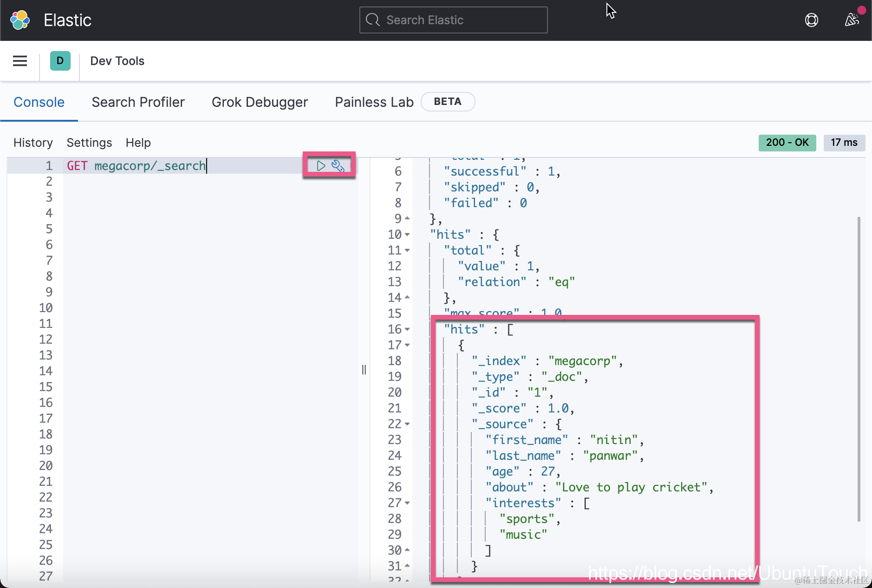The image size is (872, 588).
Task: Run the request with the play icon
Action: 321,165
